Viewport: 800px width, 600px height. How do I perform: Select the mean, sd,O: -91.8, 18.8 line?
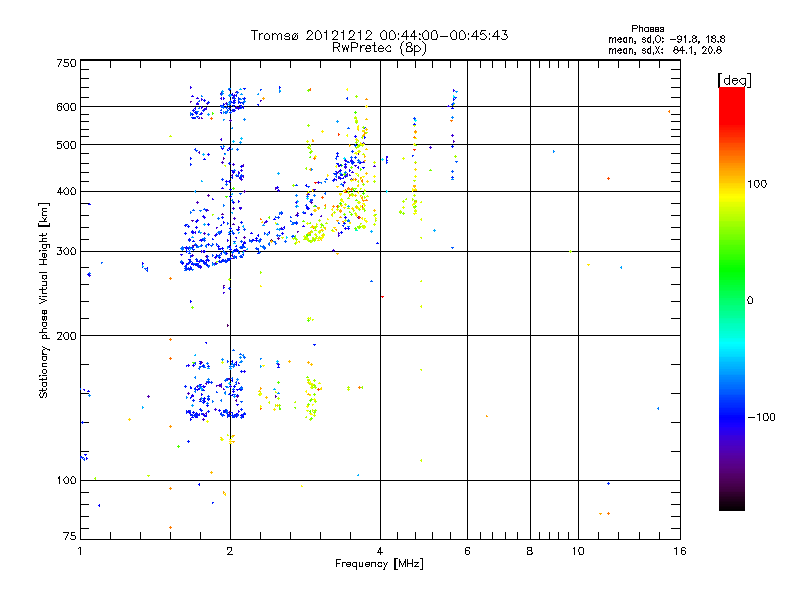tap(666, 39)
